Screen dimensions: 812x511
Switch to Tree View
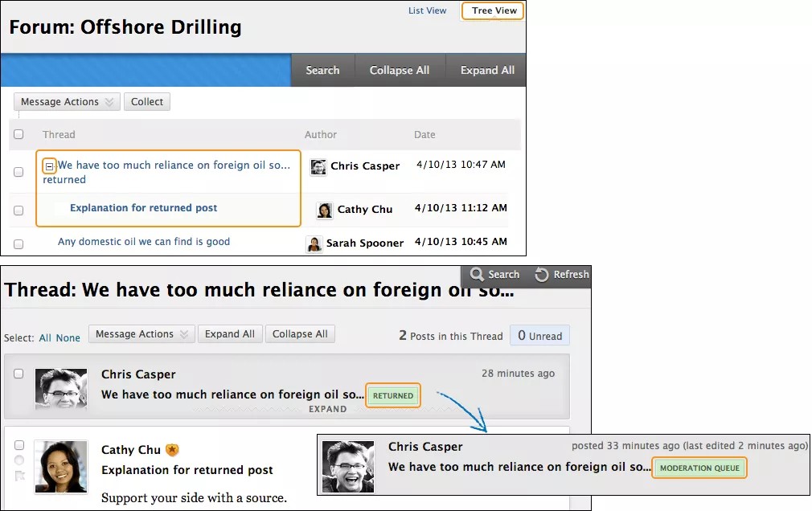pyautogui.click(x=492, y=10)
